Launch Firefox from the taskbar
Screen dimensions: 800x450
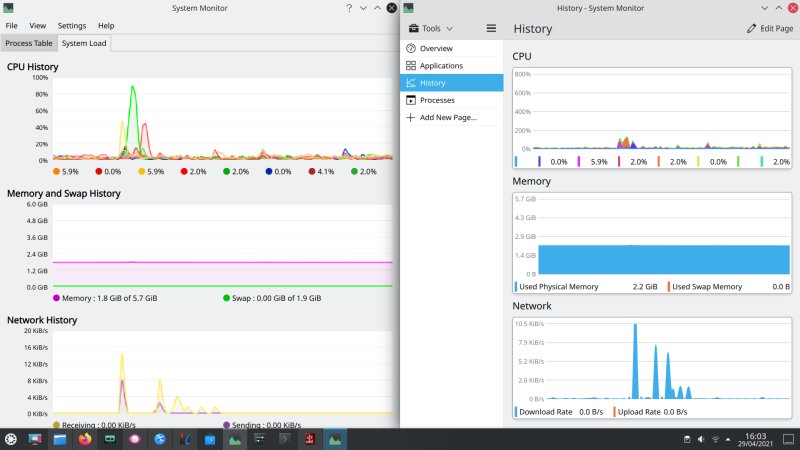[x=84, y=438]
